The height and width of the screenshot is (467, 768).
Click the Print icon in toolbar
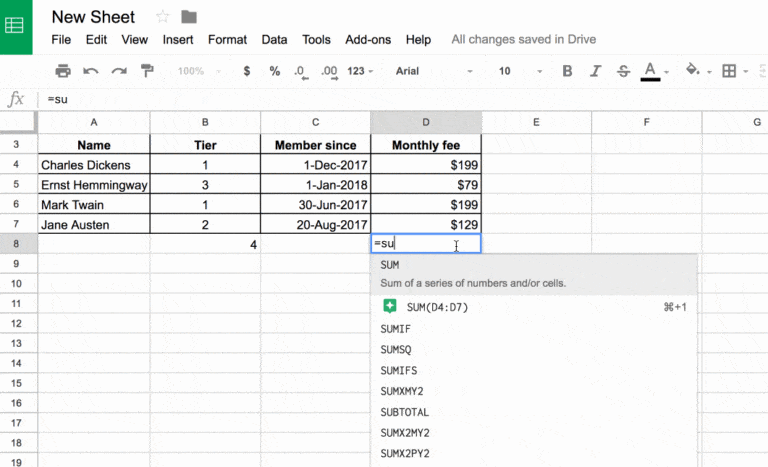(63, 71)
